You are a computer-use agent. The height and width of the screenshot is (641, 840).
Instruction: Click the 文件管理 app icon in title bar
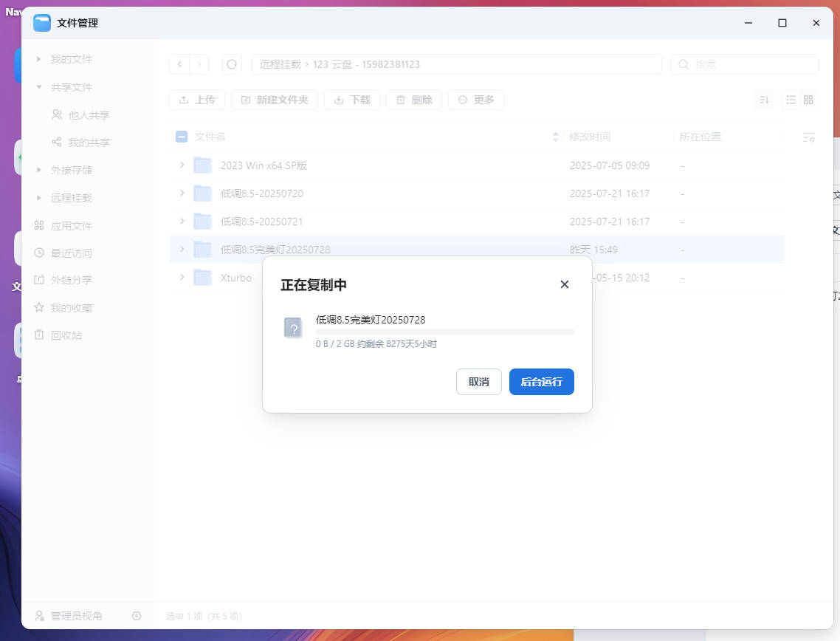click(x=42, y=23)
